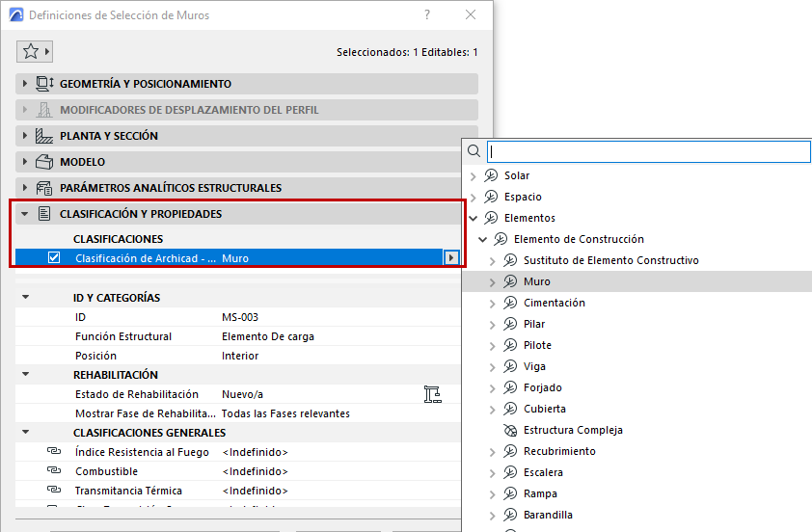The image size is (812, 532).
Task: Select Cubierta classification in the list
Action: coord(545,409)
